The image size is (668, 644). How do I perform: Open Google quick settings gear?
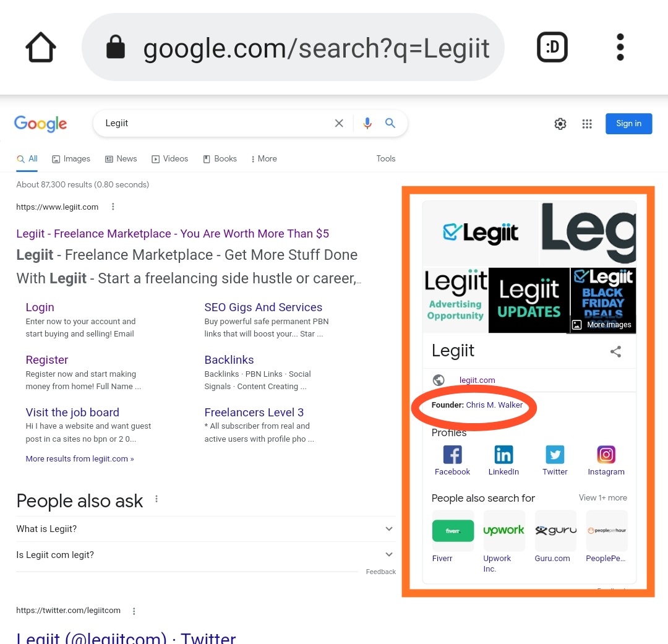560,124
